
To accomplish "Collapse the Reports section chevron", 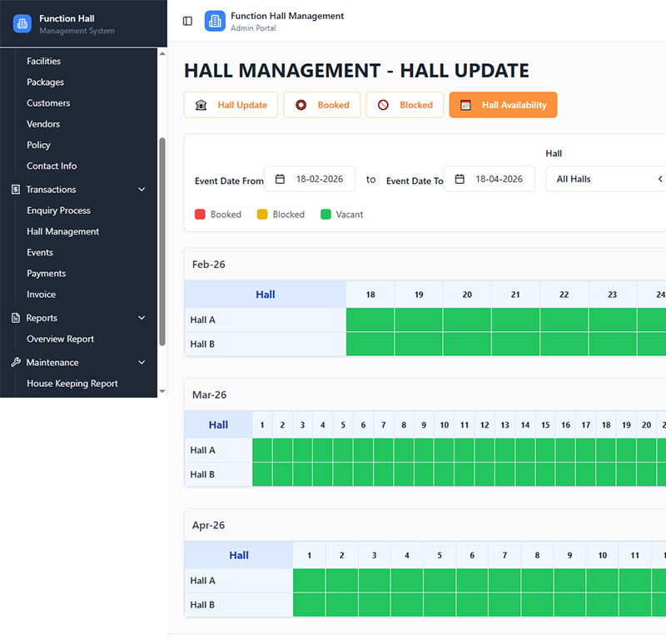I will (142, 318).
